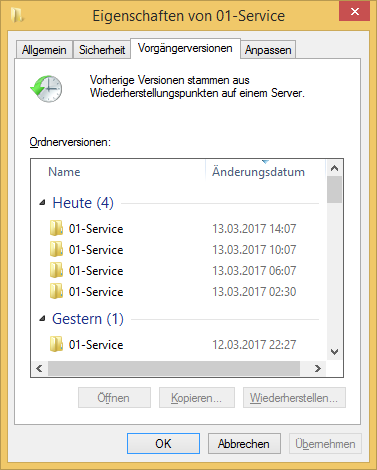Click the horizontal scrollbar right arrow
This screenshot has width=377, height=470.
point(317,368)
